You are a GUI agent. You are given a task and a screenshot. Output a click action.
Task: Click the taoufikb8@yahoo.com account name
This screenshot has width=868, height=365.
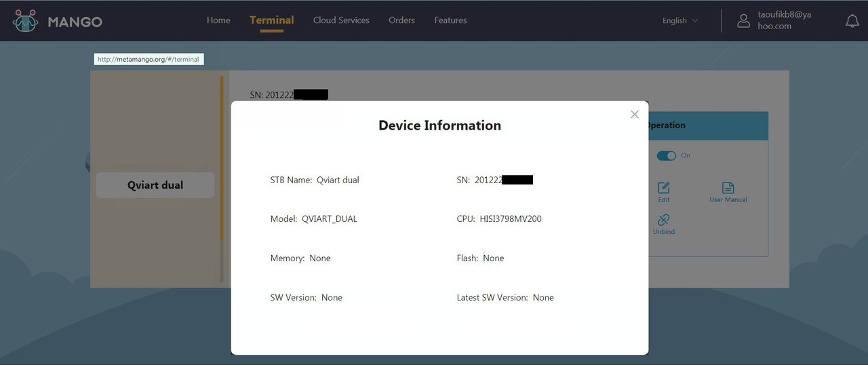click(x=784, y=20)
